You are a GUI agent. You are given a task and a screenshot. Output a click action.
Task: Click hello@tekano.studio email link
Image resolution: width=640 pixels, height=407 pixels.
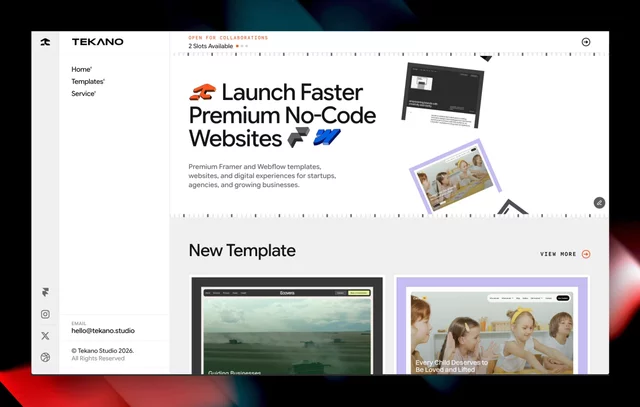pyautogui.click(x=103, y=331)
